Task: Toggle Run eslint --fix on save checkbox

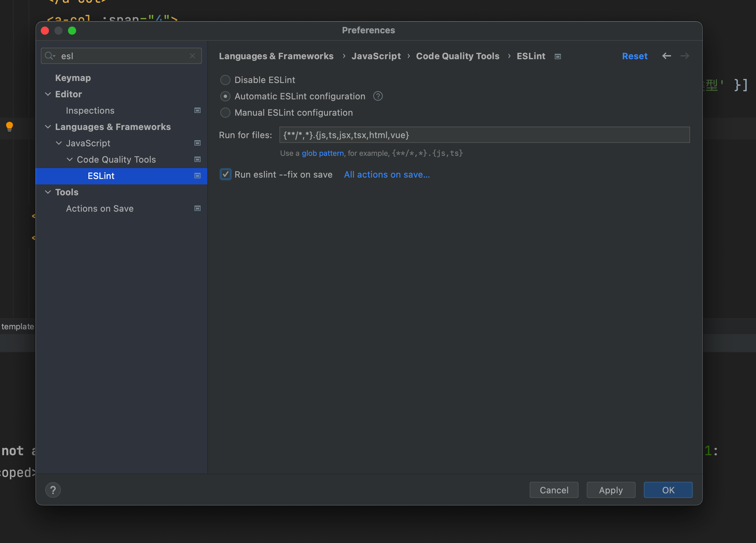Action: pos(226,175)
